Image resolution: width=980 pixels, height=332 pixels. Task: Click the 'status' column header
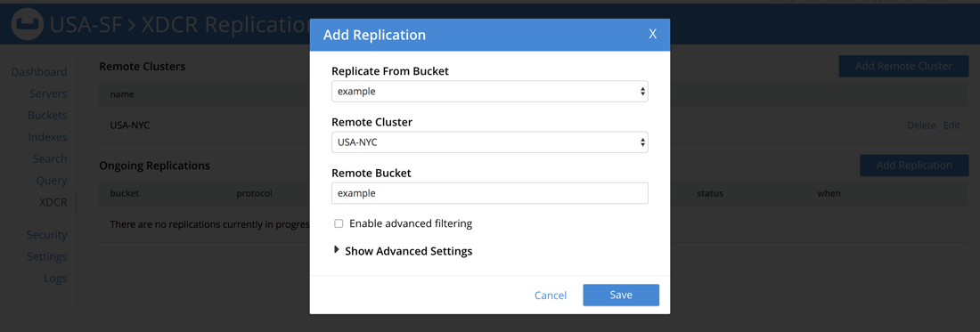[x=710, y=193]
